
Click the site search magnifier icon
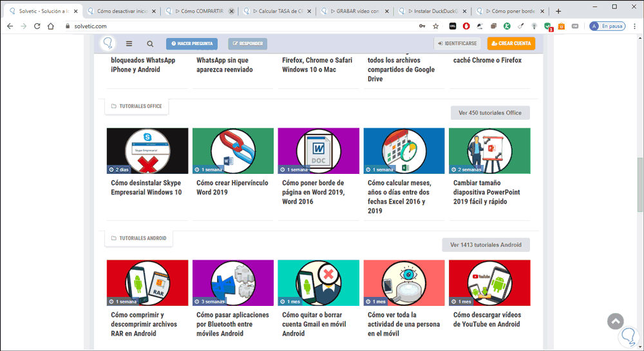click(x=150, y=44)
